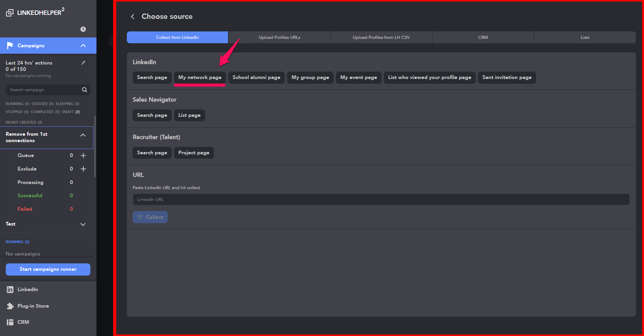Filter by STOPPED (0) campaigns
Image resolution: width=644 pixels, height=336 pixels.
[x=17, y=112]
